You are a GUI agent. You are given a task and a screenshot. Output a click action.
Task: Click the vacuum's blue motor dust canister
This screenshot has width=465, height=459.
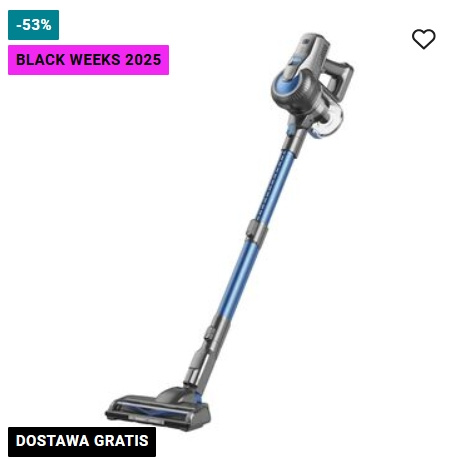click(x=292, y=88)
